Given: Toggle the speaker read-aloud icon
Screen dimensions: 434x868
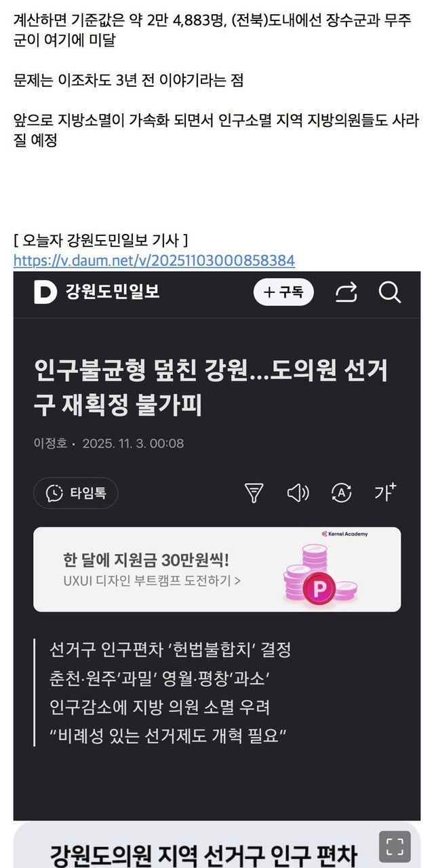Looking at the screenshot, I should click(x=298, y=493).
